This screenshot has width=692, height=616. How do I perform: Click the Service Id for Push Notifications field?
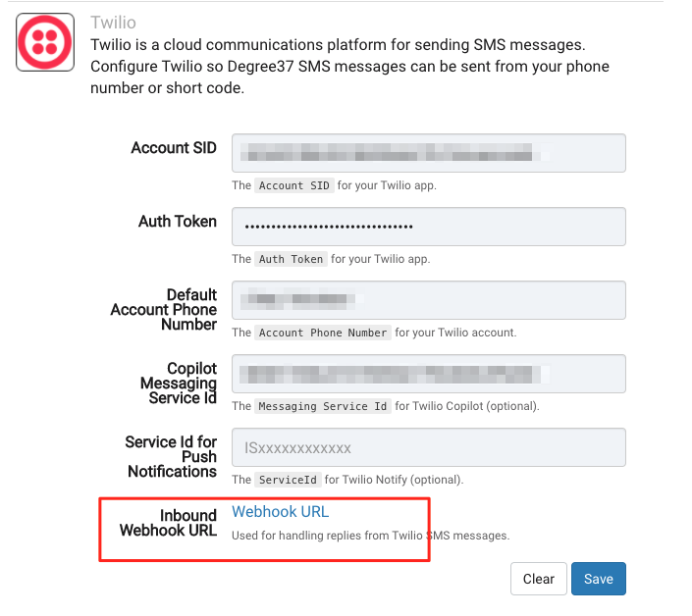(429, 447)
